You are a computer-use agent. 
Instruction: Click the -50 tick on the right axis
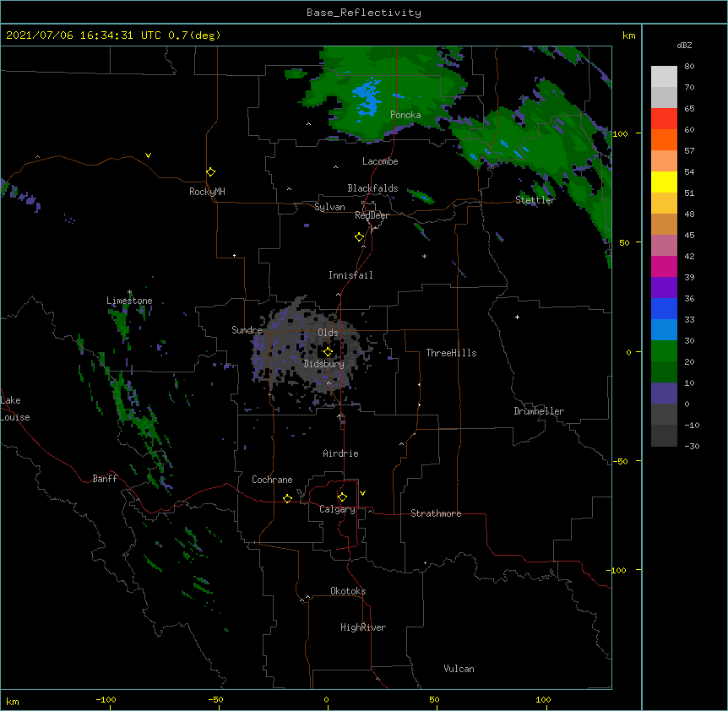620,461
